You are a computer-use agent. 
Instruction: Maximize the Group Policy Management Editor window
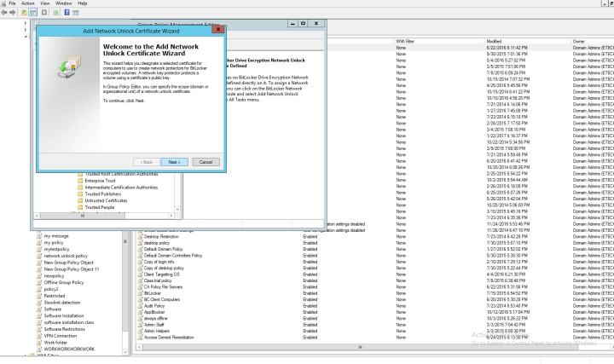[303, 24]
